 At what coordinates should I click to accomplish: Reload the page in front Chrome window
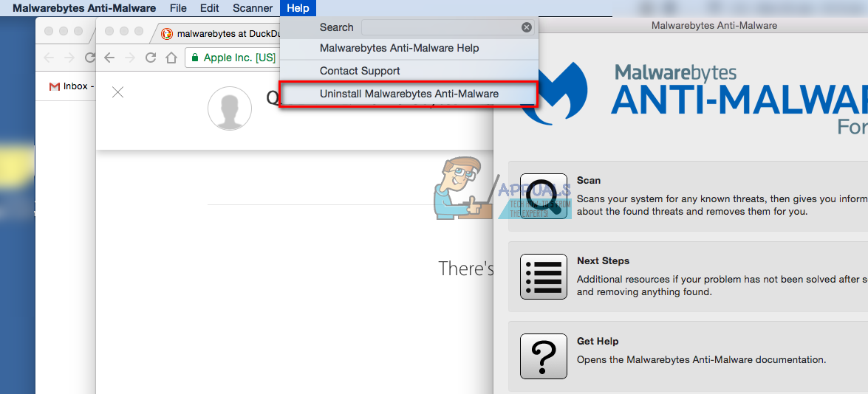[151, 58]
